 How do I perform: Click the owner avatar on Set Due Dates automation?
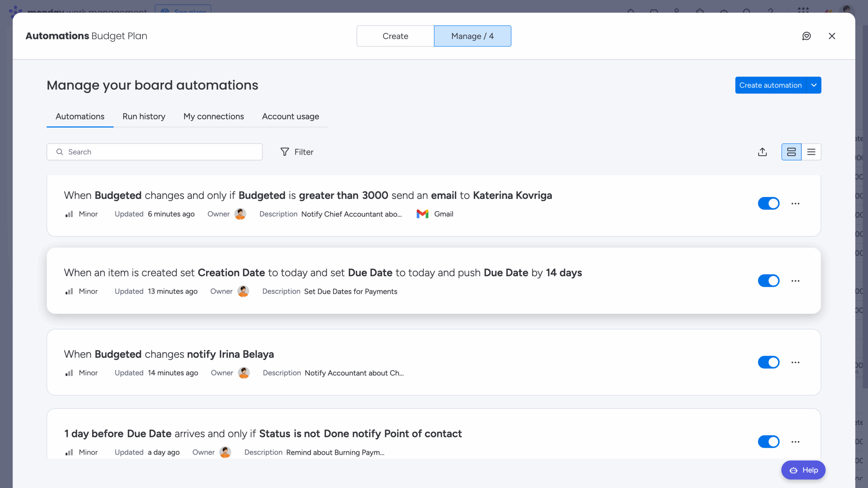tap(243, 291)
